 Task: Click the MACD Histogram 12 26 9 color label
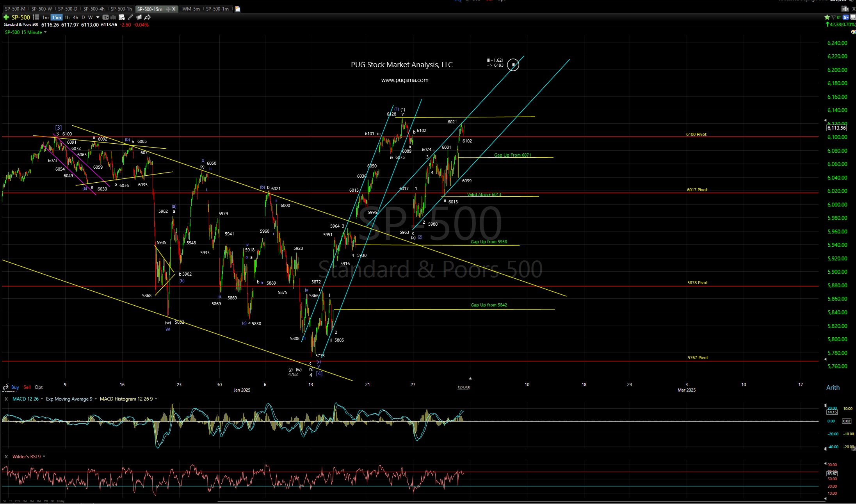[126, 399]
